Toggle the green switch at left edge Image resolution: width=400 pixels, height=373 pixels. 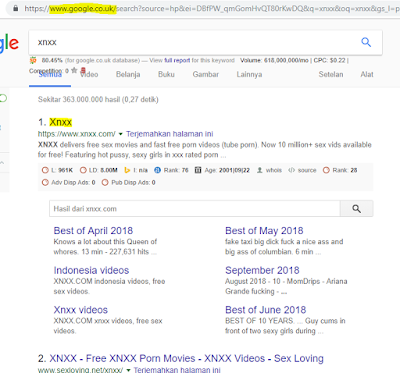(3, 98)
